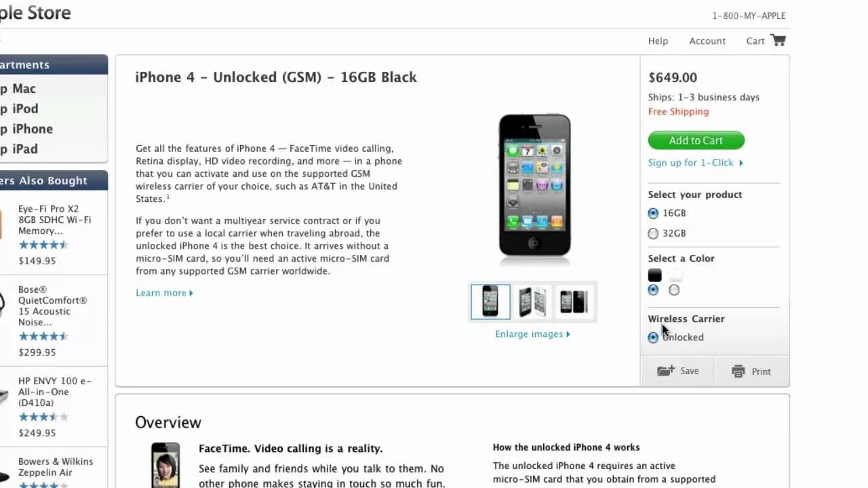
Task: Pick the black color swatch
Action: point(654,275)
